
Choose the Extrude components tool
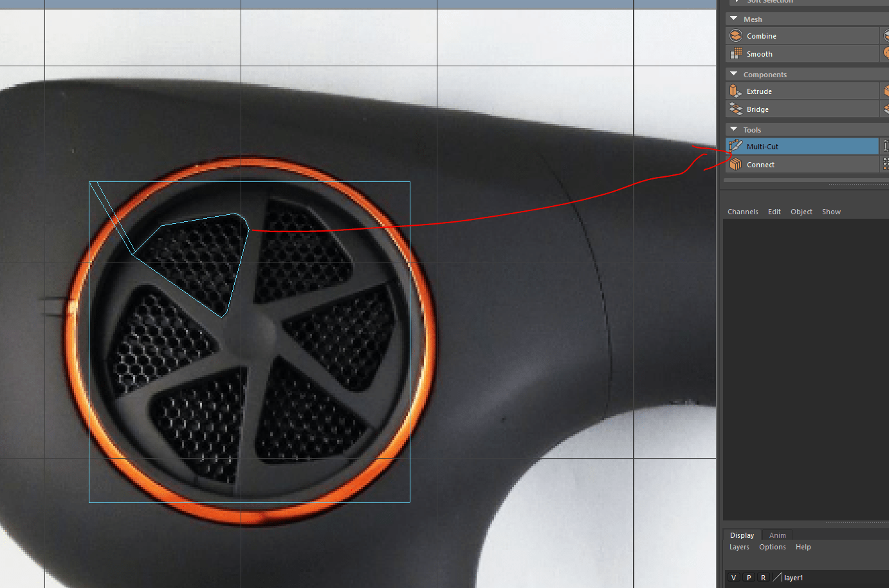coord(802,91)
